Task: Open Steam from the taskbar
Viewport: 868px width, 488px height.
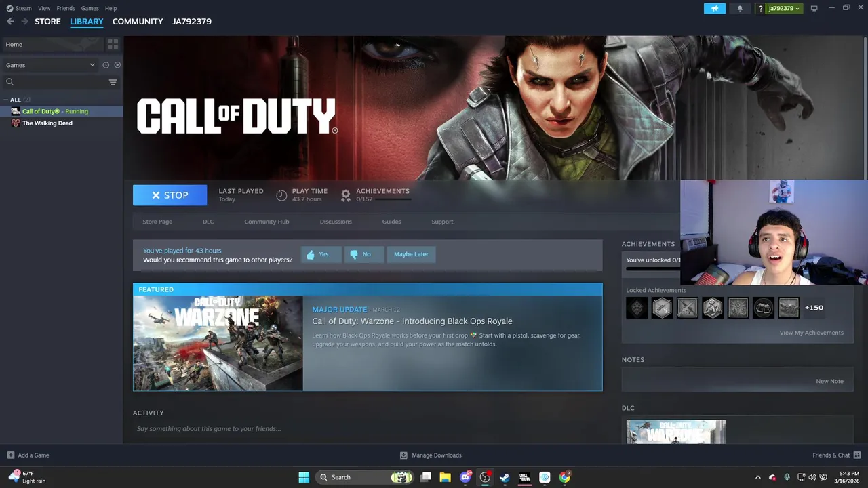Action: (x=505, y=477)
